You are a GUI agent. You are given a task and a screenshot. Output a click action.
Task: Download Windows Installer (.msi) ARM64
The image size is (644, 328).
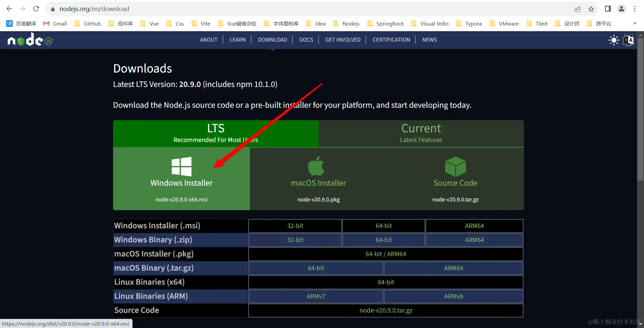474,226
